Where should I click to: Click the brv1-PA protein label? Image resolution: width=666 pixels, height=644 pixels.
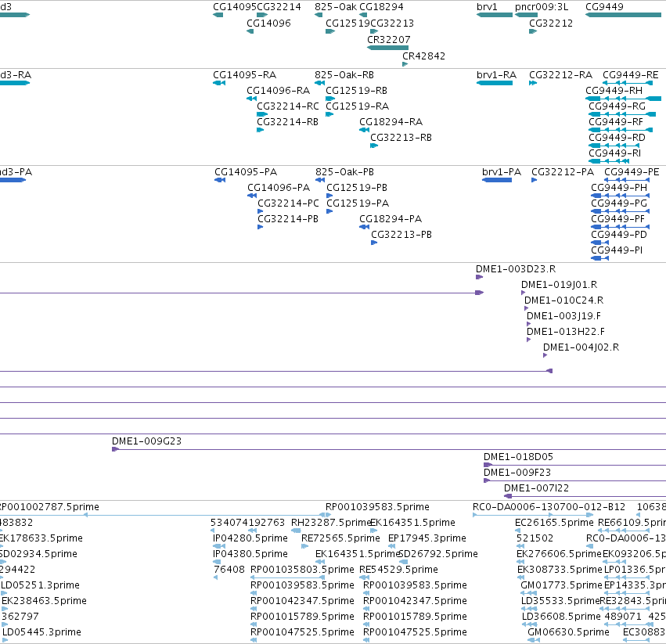pyautogui.click(x=502, y=172)
